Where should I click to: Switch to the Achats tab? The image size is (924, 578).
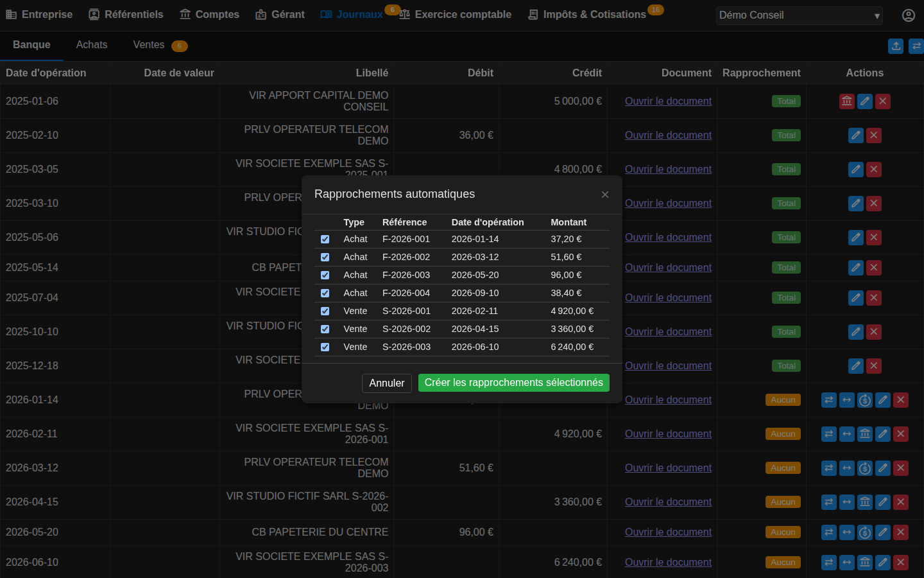tap(92, 44)
